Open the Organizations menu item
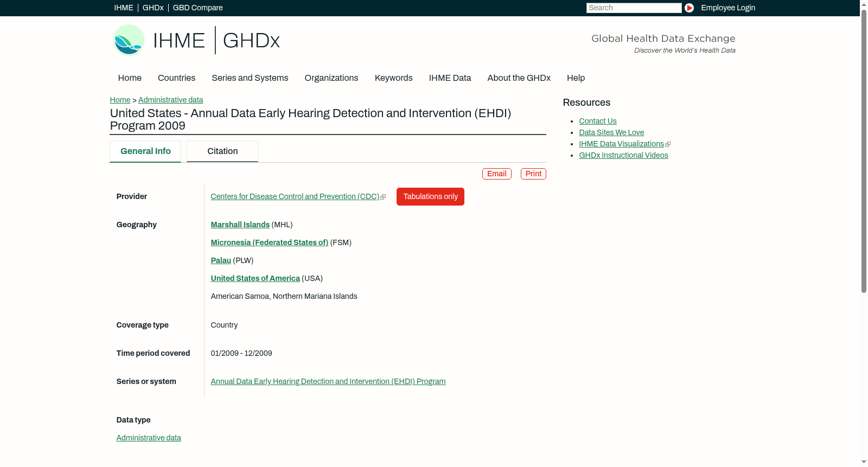868x467 pixels. click(x=331, y=78)
